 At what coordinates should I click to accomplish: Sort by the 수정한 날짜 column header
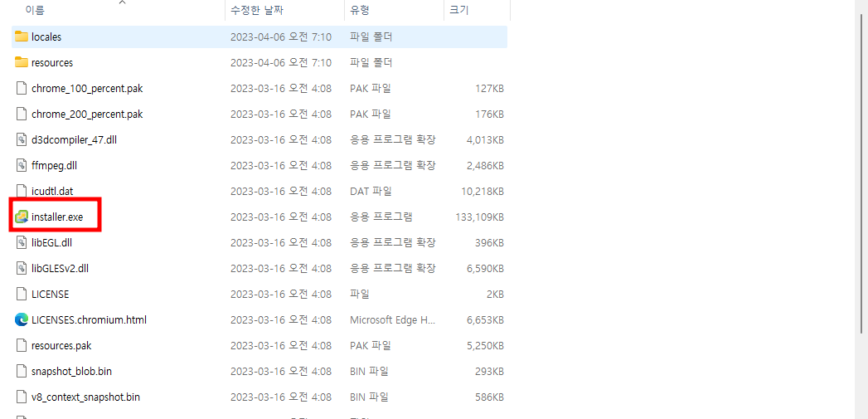[x=257, y=10]
